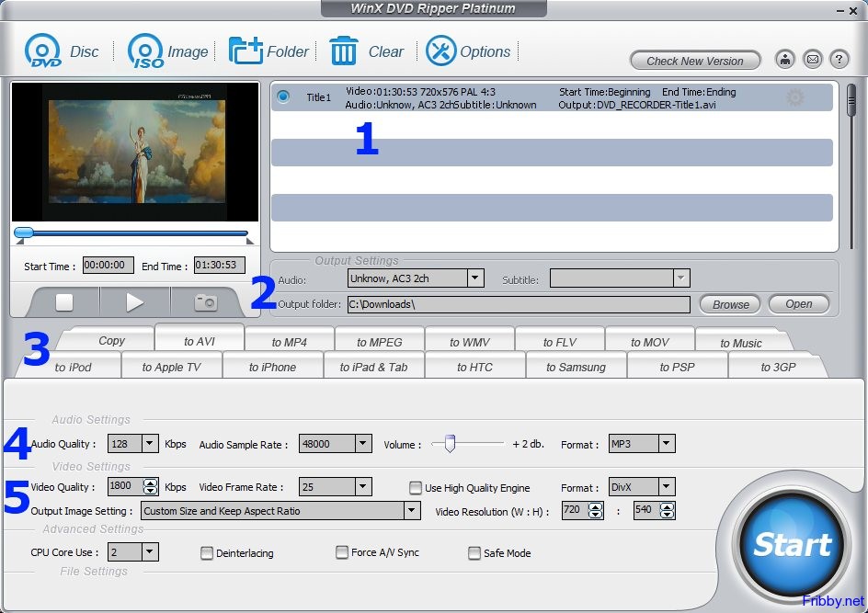Click the video width stepper arrows
Viewport: 868px width, 613px height.
coord(596,510)
